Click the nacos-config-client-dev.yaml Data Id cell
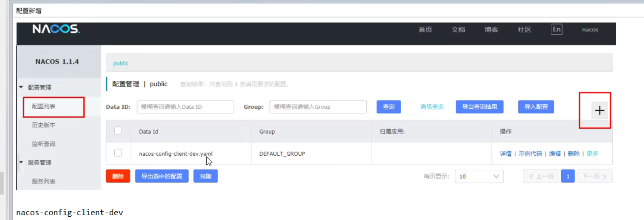This screenshot has height=220, width=644. point(176,154)
